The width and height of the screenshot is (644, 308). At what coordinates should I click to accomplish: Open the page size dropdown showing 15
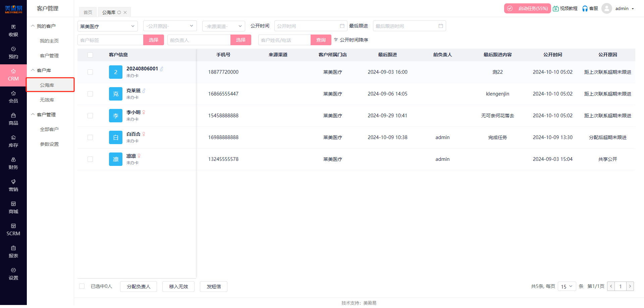[x=567, y=287]
